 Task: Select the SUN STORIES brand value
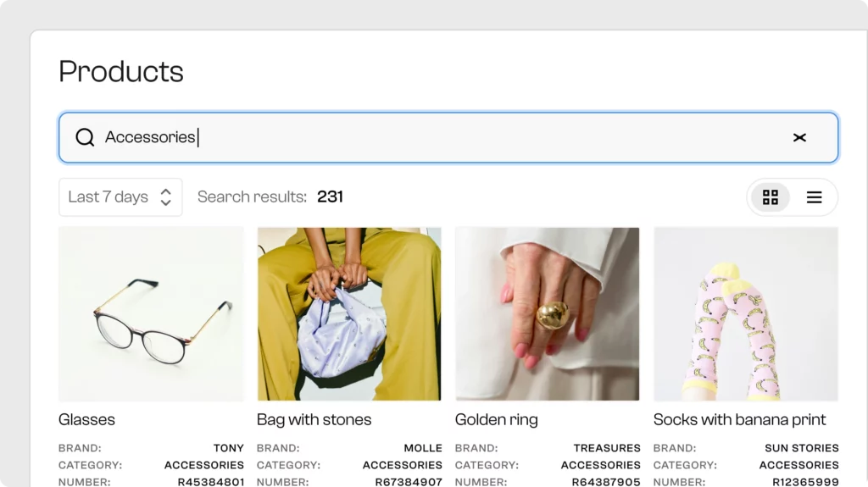(x=802, y=448)
